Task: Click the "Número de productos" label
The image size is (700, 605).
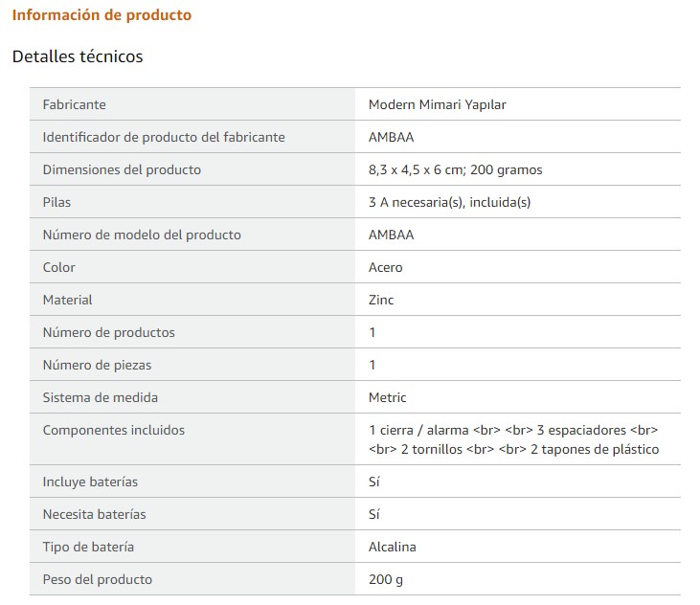Action: click(108, 332)
